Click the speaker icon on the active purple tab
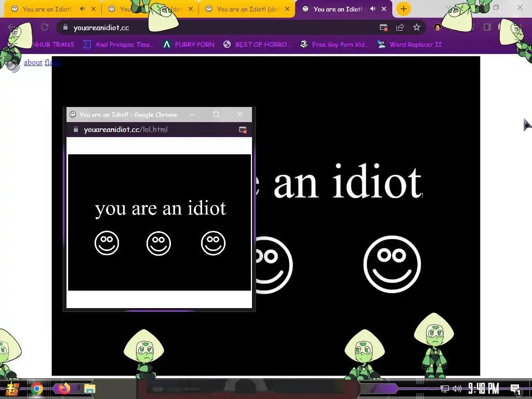The height and width of the screenshot is (399, 532). tap(373, 9)
